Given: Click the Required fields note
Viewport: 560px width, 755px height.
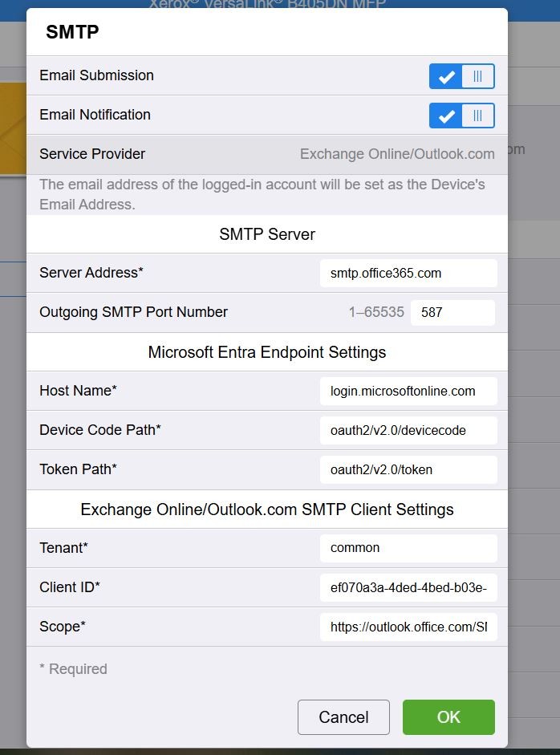Looking at the screenshot, I should [74, 668].
